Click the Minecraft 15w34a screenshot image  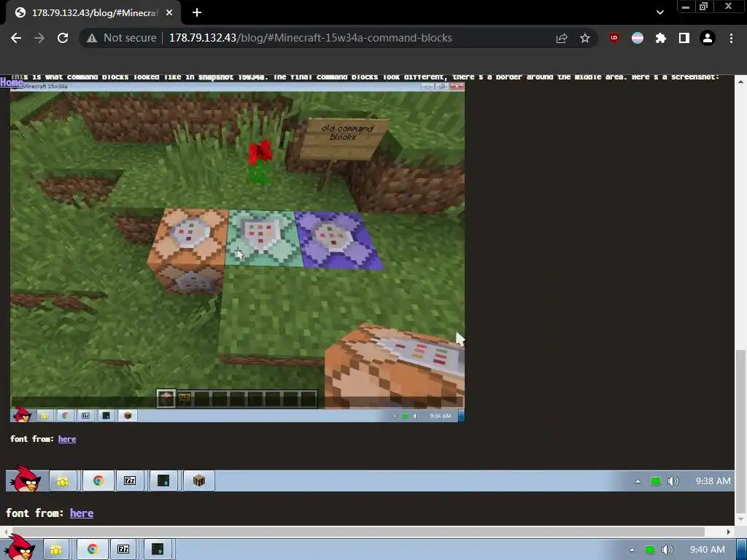coord(237,252)
